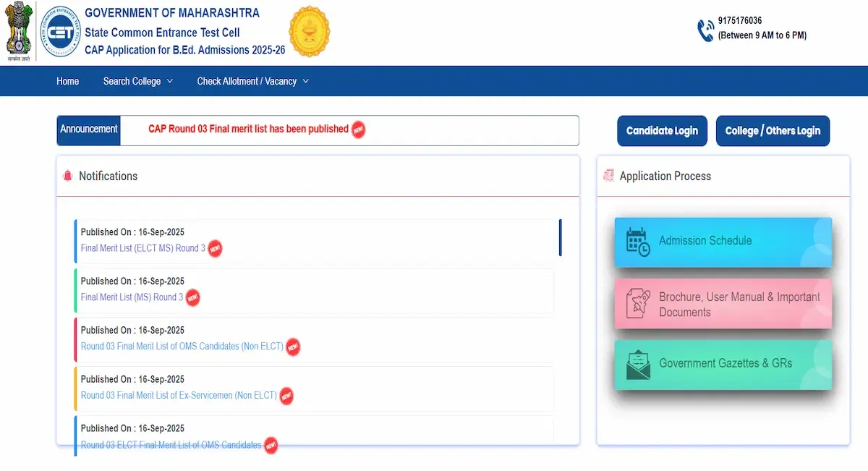Open Government Gazettes & GRs card
The height and width of the screenshot is (471, 868).
point(723,364)
